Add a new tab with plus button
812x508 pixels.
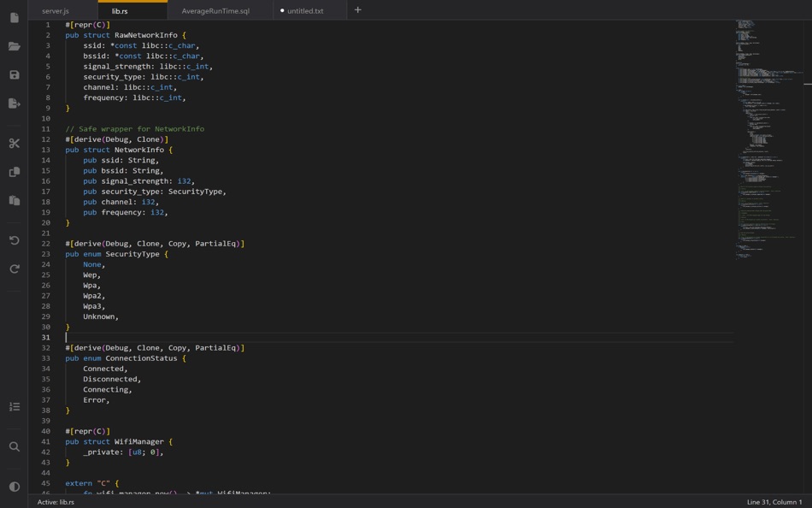point(358,10)
